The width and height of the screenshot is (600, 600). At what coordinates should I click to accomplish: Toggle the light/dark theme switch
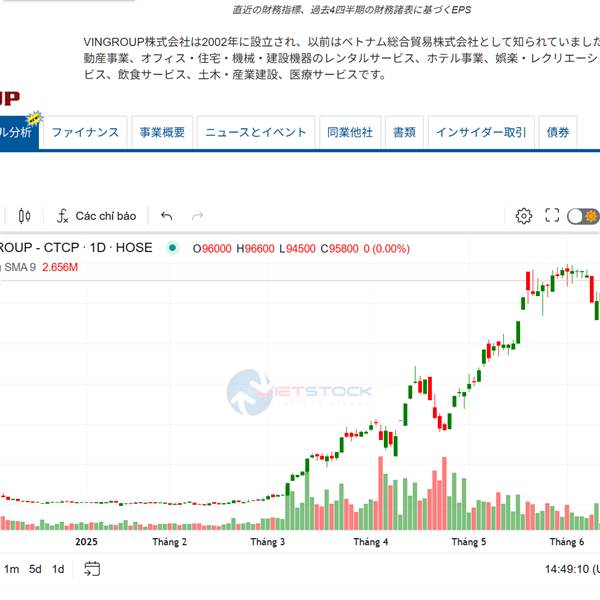point(583,216)
